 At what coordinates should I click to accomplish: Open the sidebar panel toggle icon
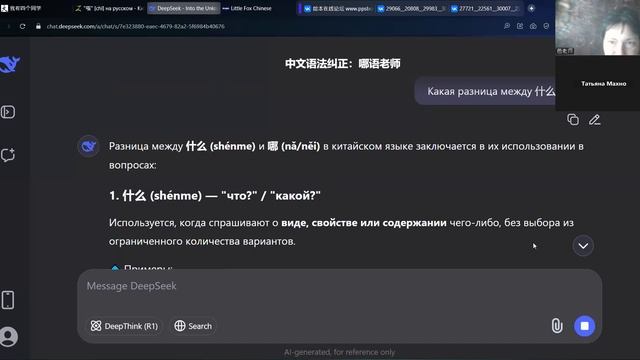[8, 112]
